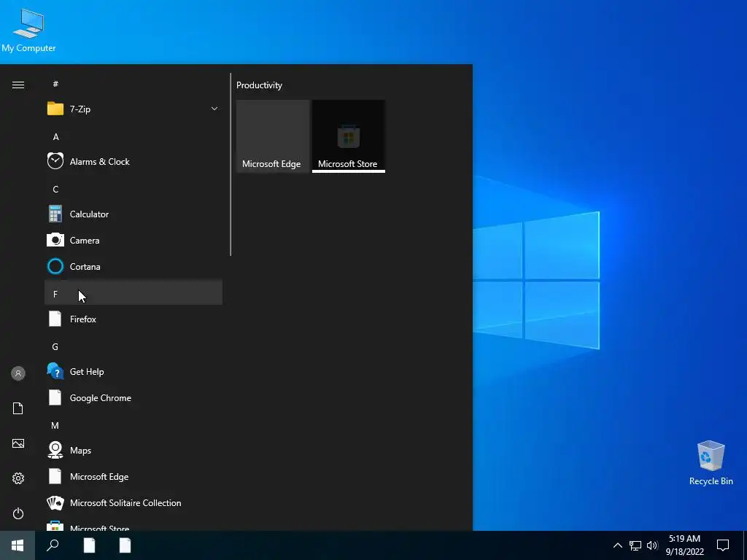Open the Action Center notifications icon
This screenshot has width=747, height=560.
[723, 545]
